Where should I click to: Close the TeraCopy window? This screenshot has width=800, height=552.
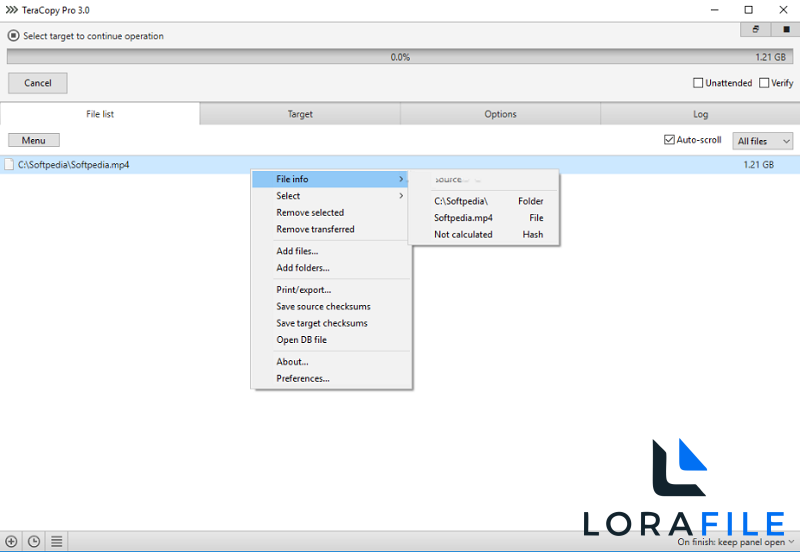pyautogui.click(x=783, y=10)
